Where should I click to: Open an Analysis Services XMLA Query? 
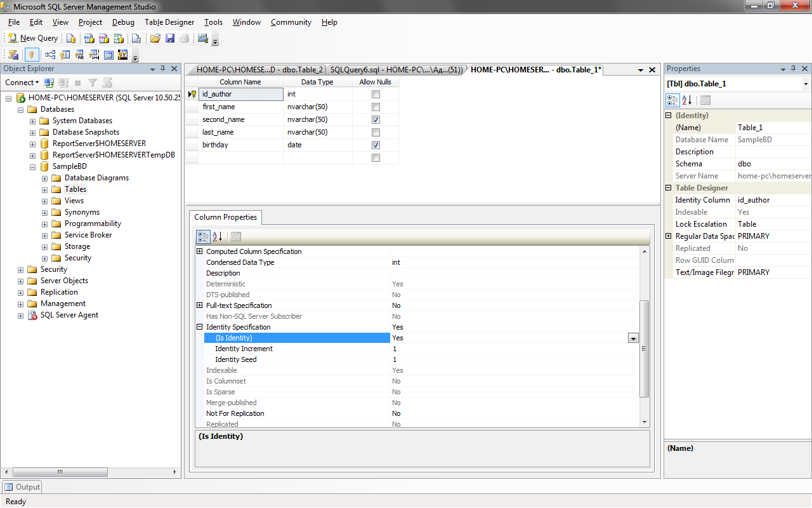coord(119,38)
